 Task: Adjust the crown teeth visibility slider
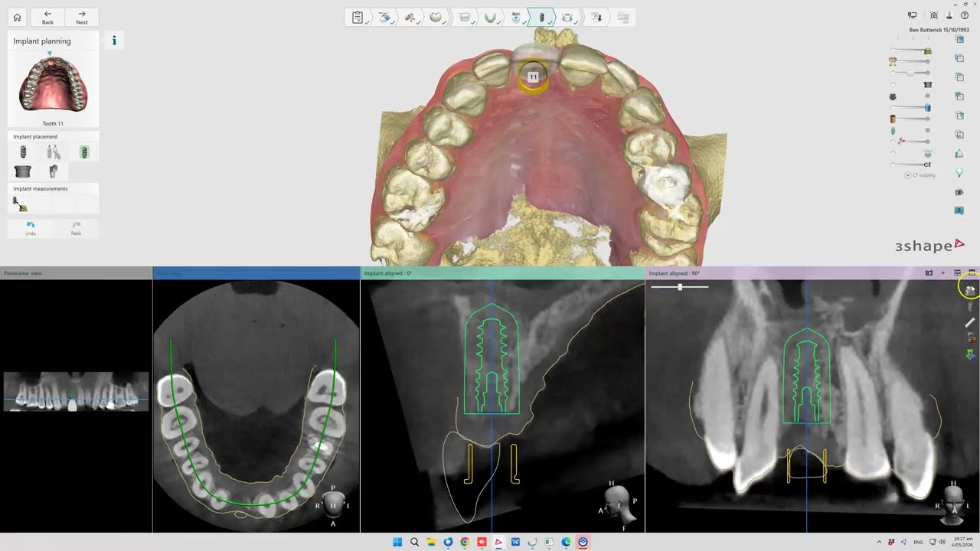(910, 61)
